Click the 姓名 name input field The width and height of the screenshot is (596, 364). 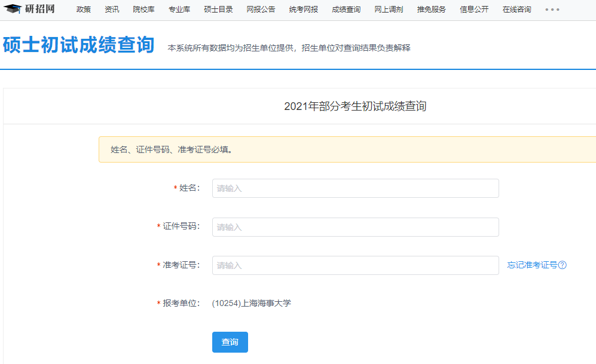click(x=355, y=188)
